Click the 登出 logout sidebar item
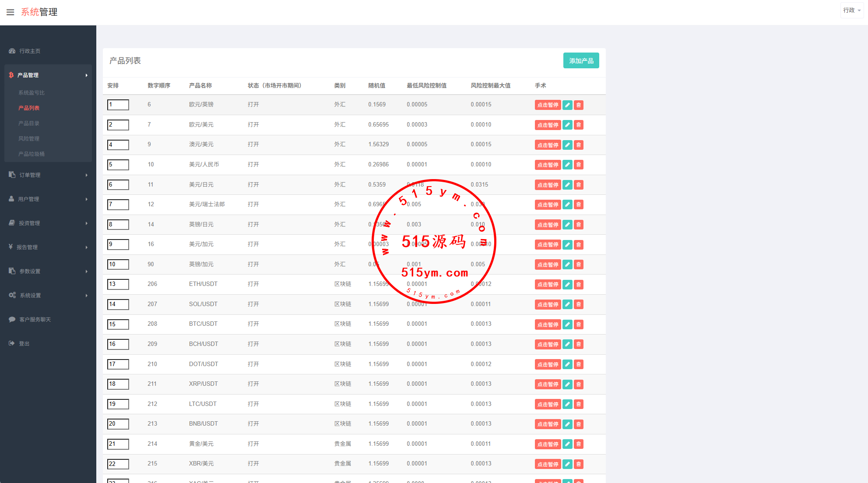 click(24, 344)
